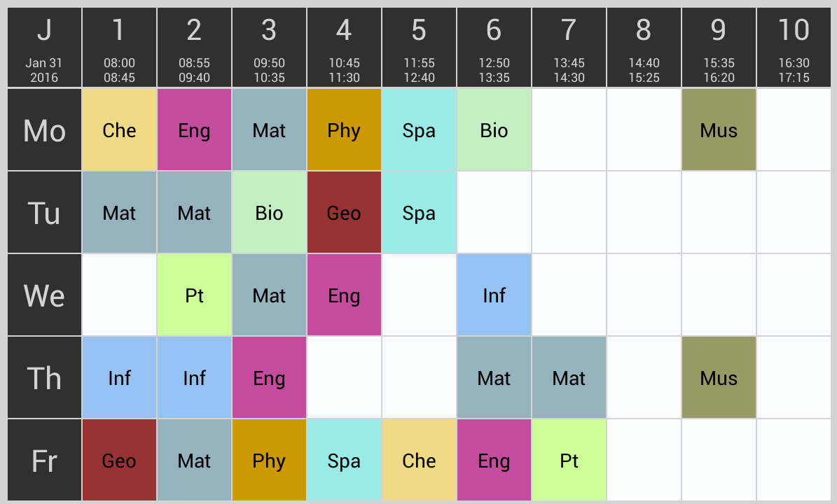The width and height of the screenshot is (837, 504).
Task: Click the Fr day row header
Action: pyautogui.click(x=44, y=460)
